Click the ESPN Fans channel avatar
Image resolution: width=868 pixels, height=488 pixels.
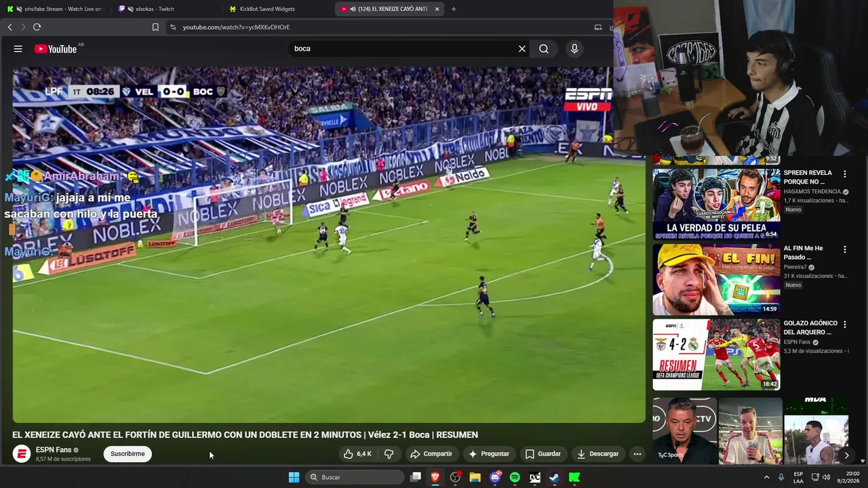coord(22,453)
